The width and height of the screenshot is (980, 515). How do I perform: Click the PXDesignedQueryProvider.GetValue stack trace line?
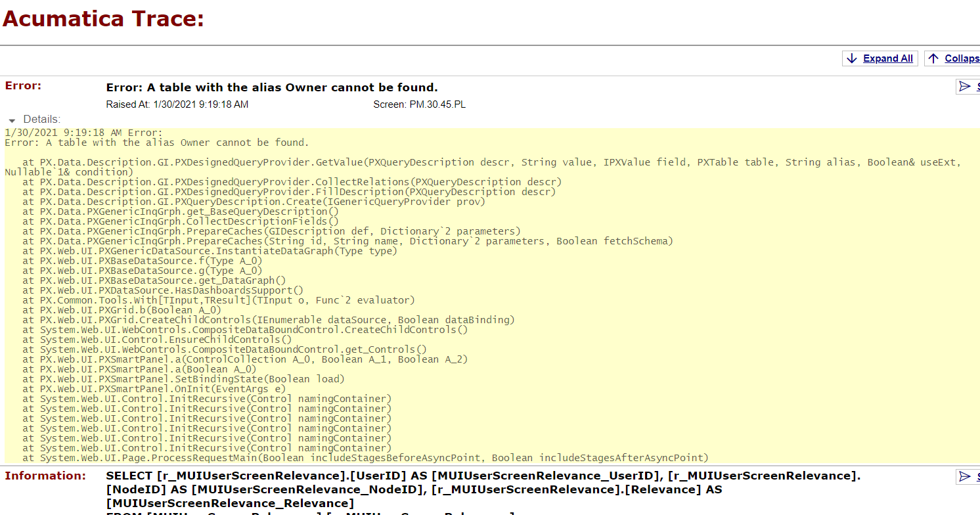point(483,167)
